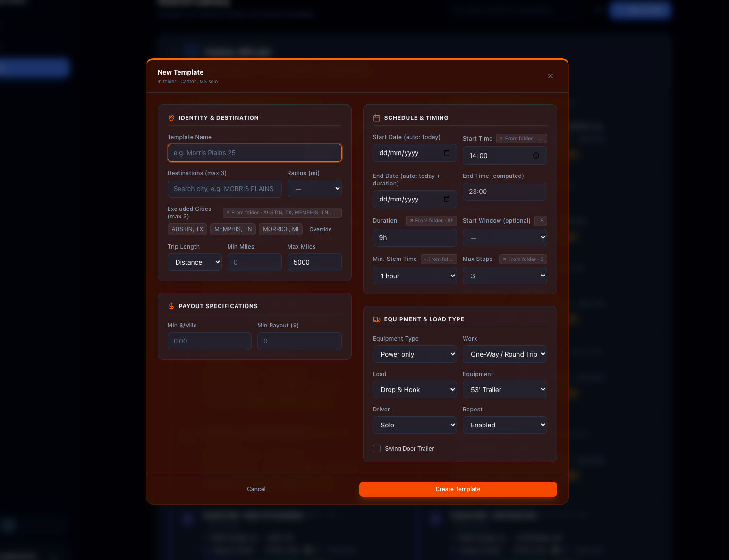Open the Driver Solo dropdown
The height and width of the screenshot is (560, 729).
tap(415, 425)
